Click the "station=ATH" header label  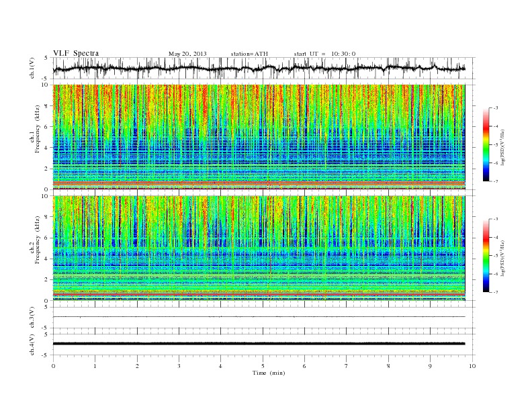[249, 54]
